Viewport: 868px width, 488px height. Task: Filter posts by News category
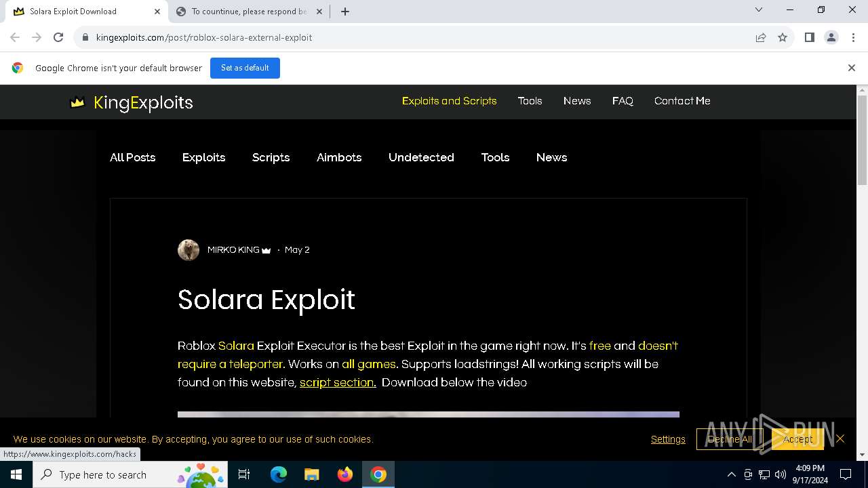[x=551, y=157]
